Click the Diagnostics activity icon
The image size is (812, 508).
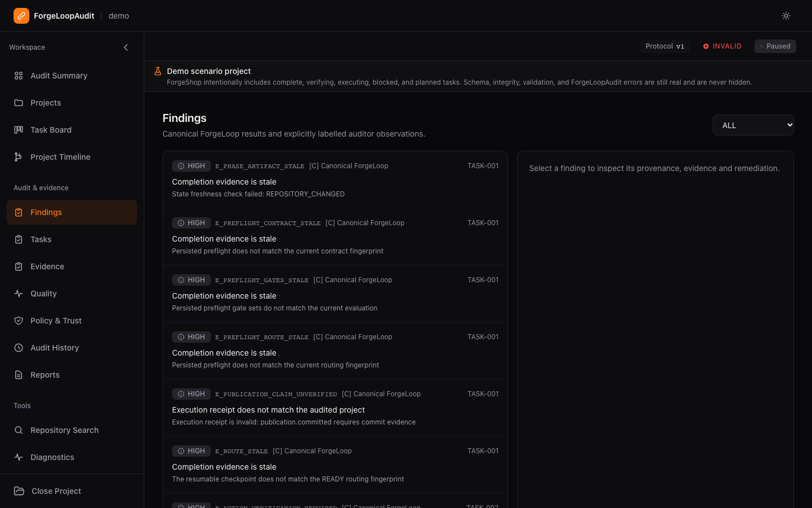(x=19, y=457)
